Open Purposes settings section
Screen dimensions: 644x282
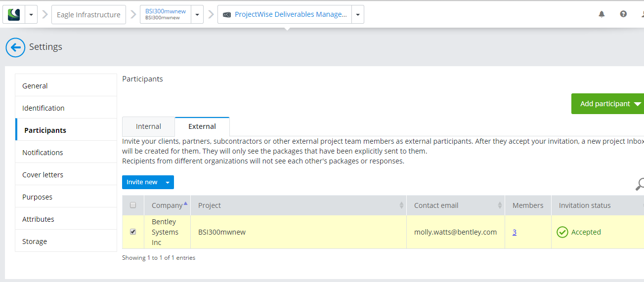coord(66,197)
